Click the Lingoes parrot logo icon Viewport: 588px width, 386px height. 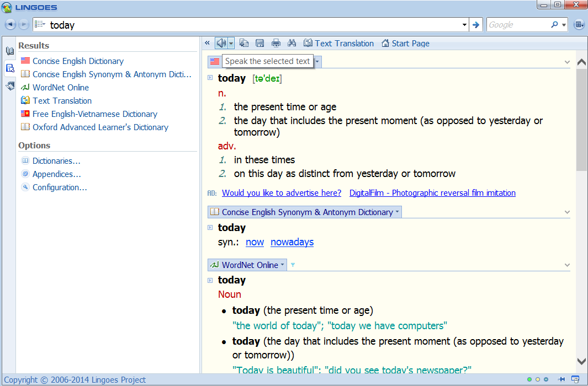(7, 7)
